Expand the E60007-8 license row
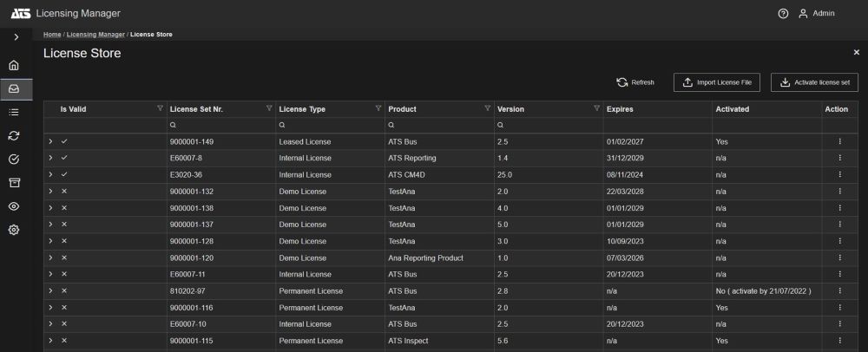Image resolution: width=868 pixels, height=352 pixels. [50, 158]
